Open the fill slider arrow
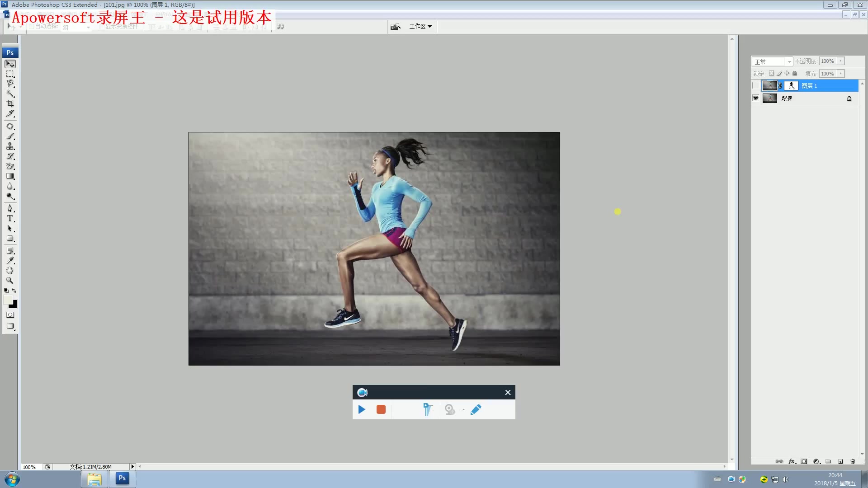Screen dimensions: 868x488 point(841,74)
